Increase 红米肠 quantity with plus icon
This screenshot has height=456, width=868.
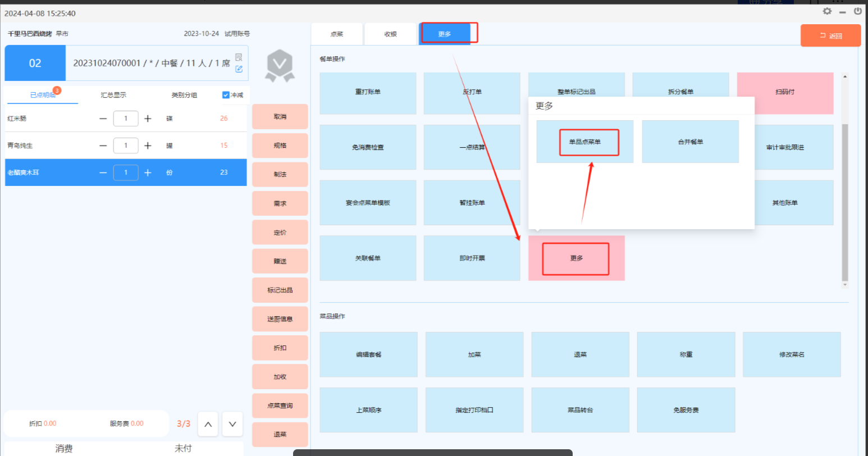click(x=148, y=118)
